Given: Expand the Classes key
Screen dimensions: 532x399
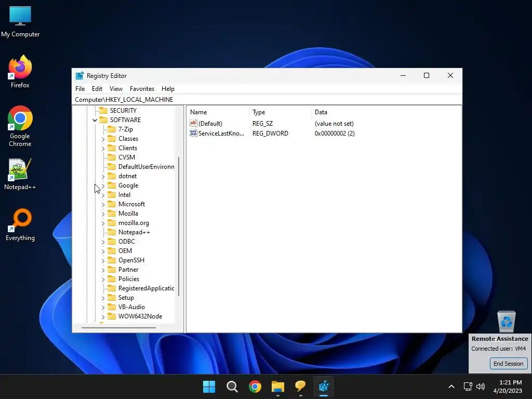Looking at the screenshot, I should pos(103,139).
